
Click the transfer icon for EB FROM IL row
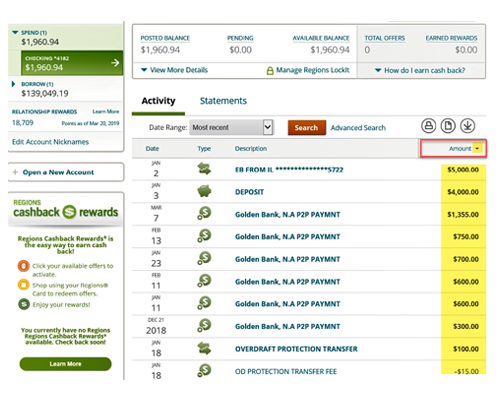(204, 169)
